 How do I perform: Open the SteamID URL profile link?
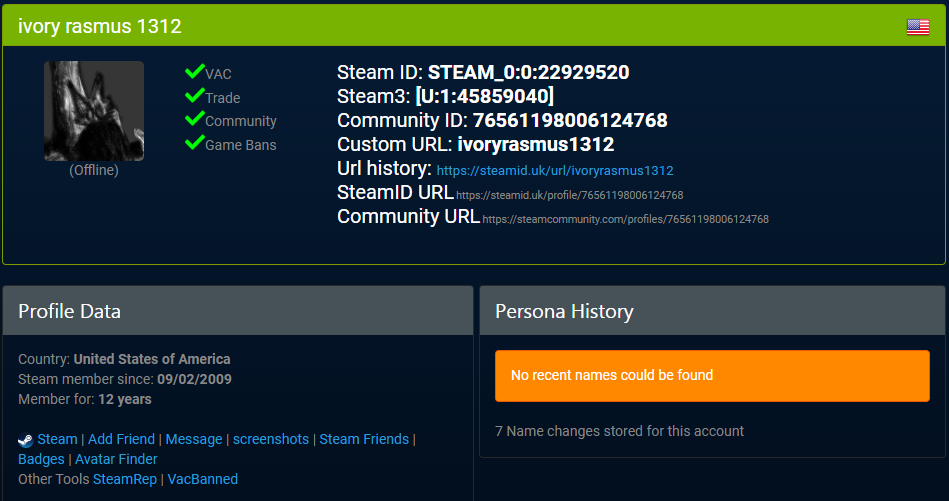click(570, 195)
